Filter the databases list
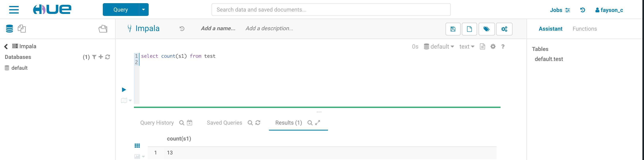This screenshot has width=644, height=160. (94, 57)
